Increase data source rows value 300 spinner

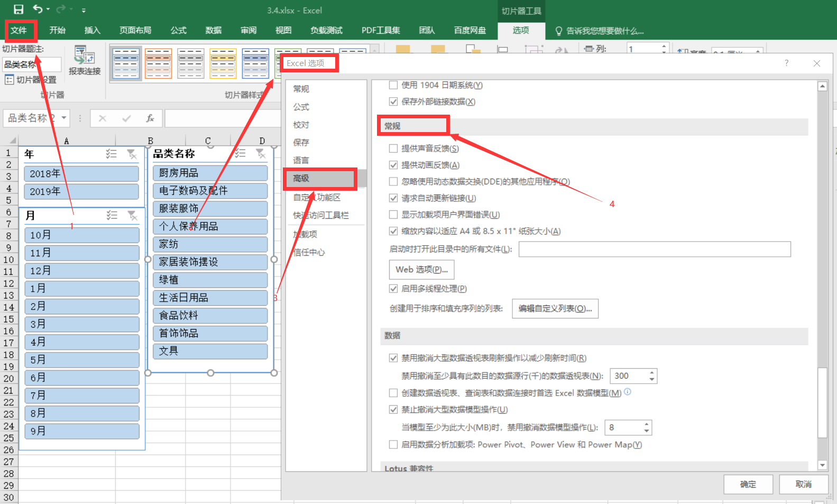tap(652, 372)
